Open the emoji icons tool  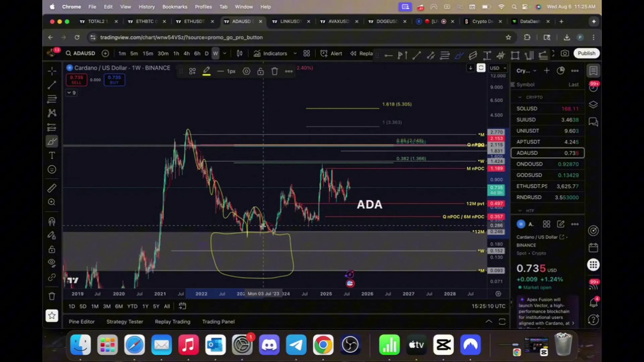click(x=52, y=170)
